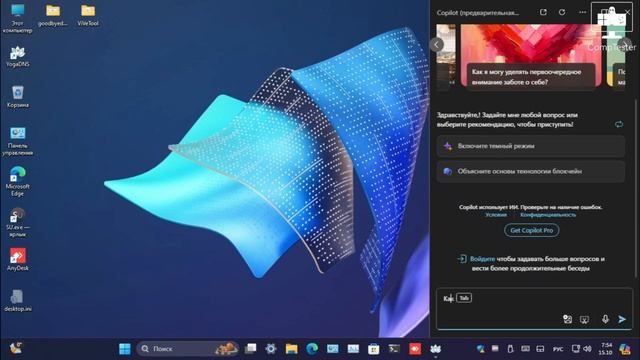Open the Terminal from the taskbar
Viewport: 640px width, 360px height.
coord(394,349)
